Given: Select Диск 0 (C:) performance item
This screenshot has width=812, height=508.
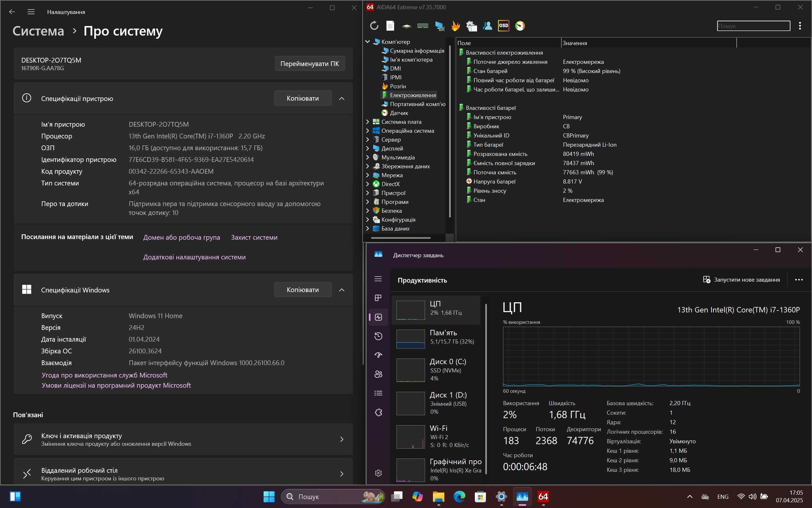Looking at the screenshot, I should click(436, 370).
